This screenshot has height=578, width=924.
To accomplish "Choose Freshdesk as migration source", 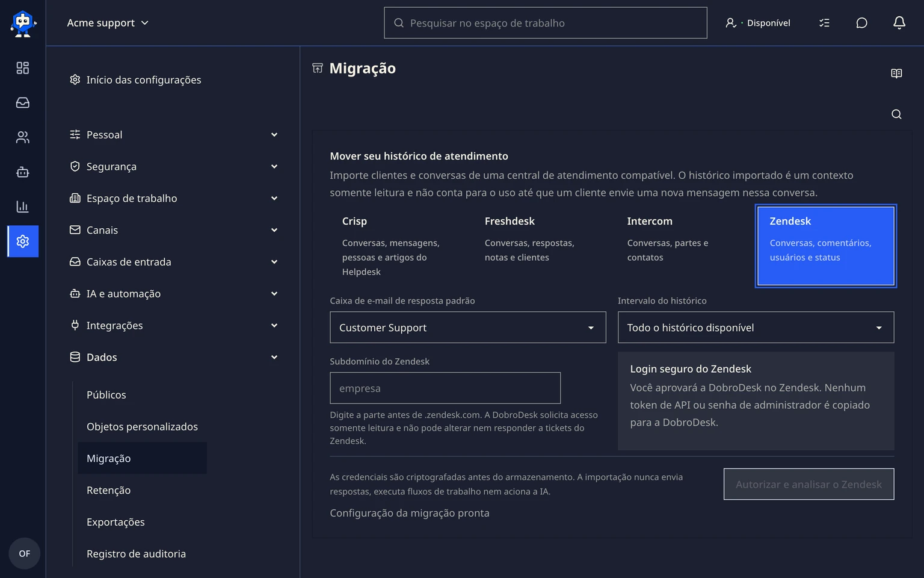I will (x=541, y=246).
